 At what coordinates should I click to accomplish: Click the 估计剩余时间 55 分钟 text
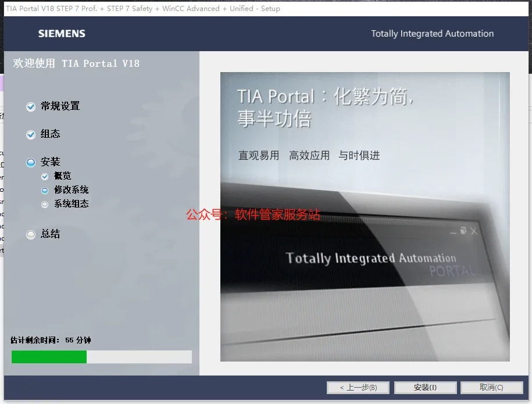[51, 340]
